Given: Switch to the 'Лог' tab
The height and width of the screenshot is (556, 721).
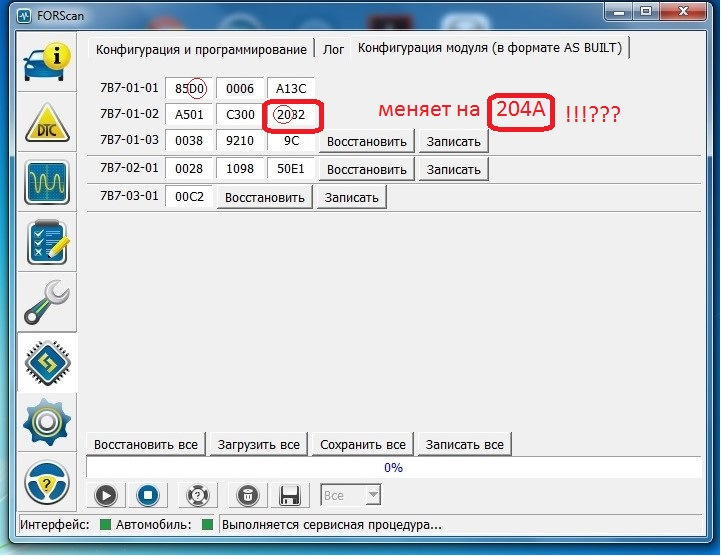Looking at the screenshot, I should (332, 49).
